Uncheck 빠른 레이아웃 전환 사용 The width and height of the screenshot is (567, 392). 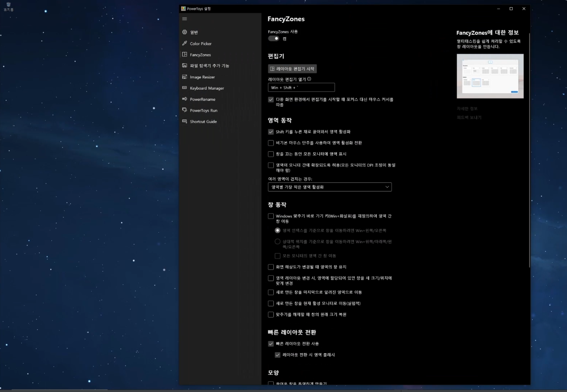pyautogui.click(x=271, y=344)
